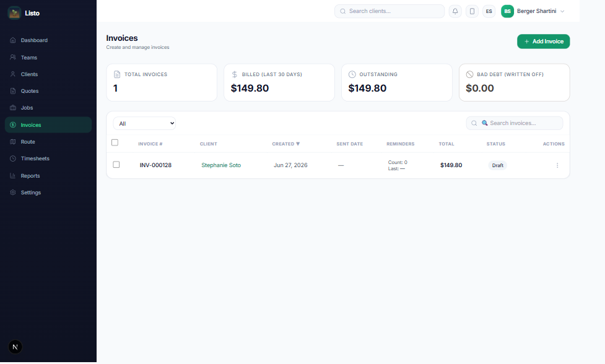Open notifications bell icon
Viewport: 605px width, 364px height.
455,11
